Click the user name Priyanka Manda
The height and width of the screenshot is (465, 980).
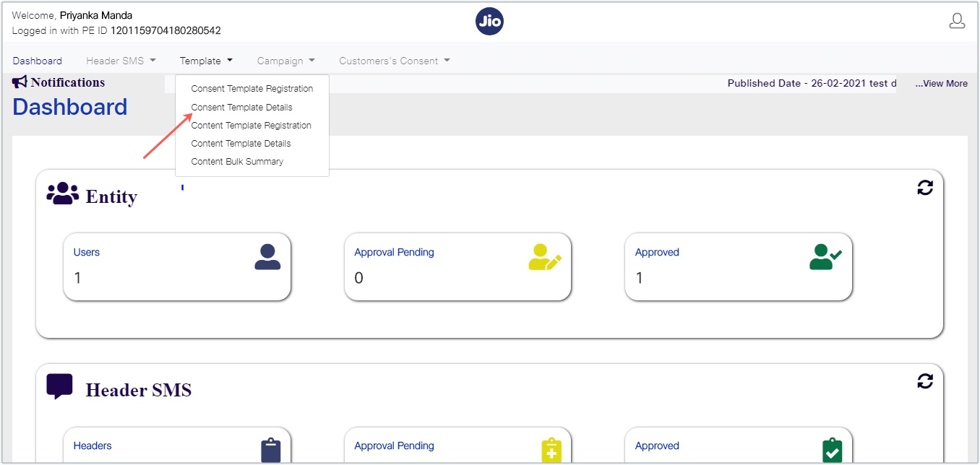(96, 15)
